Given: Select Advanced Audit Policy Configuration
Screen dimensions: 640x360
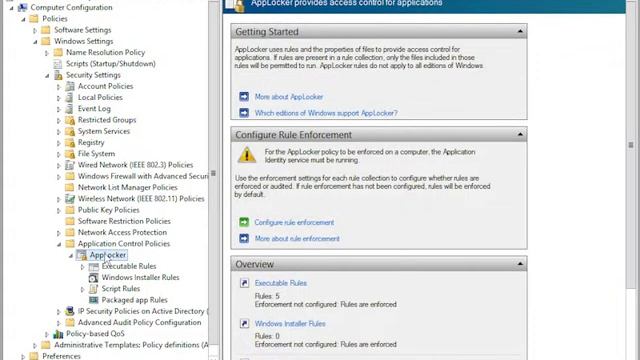Looking at the screenshot, I should [139, 322].
